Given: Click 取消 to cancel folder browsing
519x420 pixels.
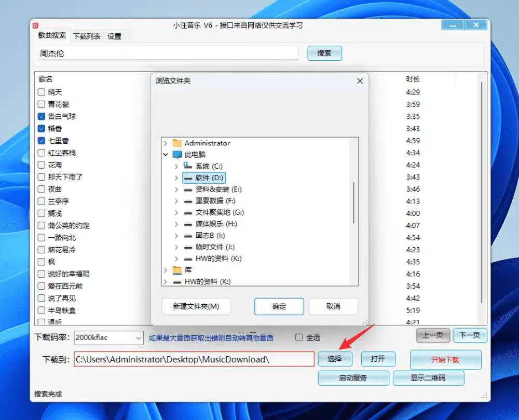Looking at the screenshot, I should [333, 306].
